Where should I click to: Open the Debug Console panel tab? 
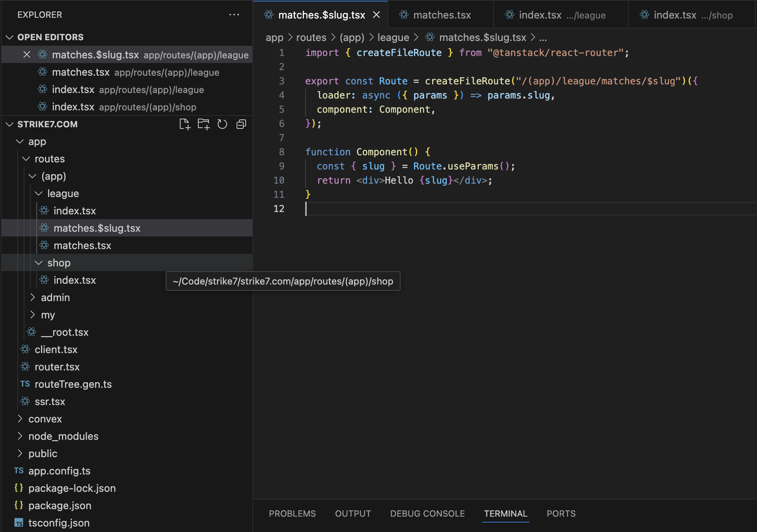(427, 513)
